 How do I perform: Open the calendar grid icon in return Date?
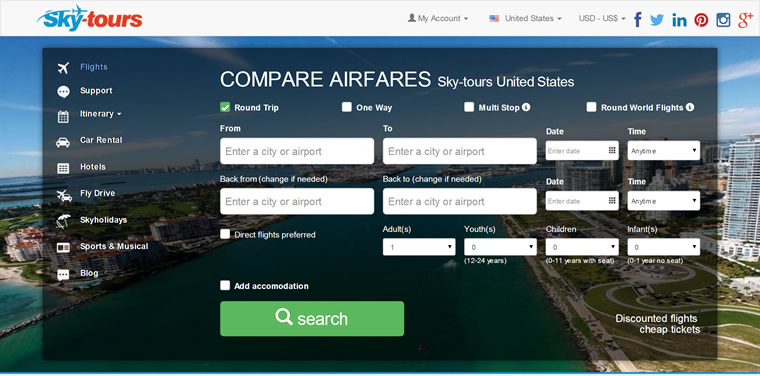tap(612, 200)
